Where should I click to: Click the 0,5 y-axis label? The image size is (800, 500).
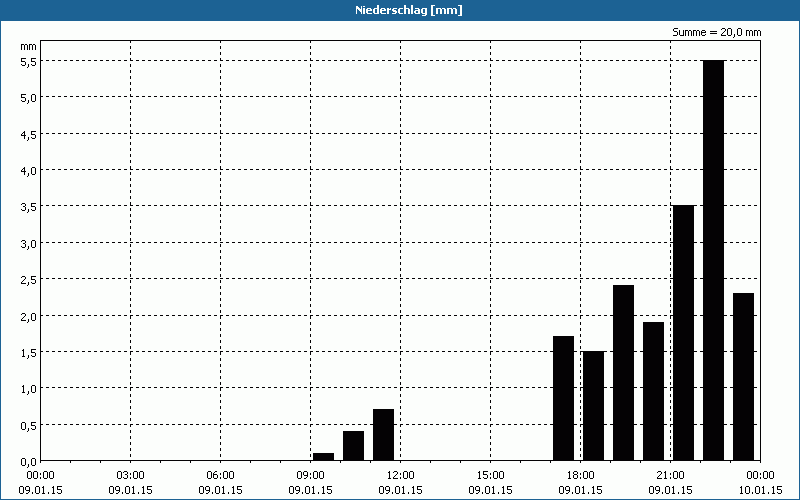[x=30, y=426]
